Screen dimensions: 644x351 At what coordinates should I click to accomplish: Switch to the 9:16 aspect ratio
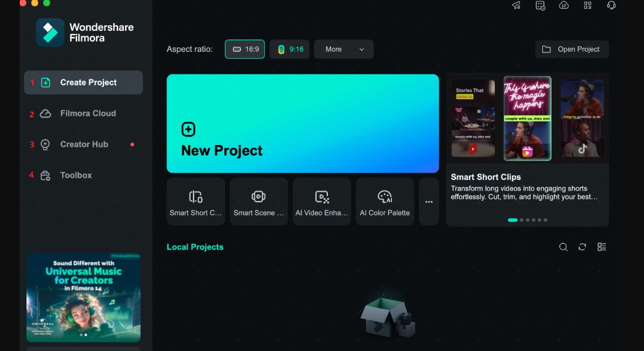point(290,49)
